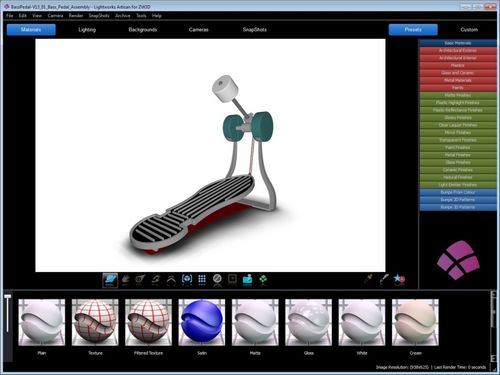Expand the Plastics category
This screenshot has height=375, width=500.
point(458,65)
